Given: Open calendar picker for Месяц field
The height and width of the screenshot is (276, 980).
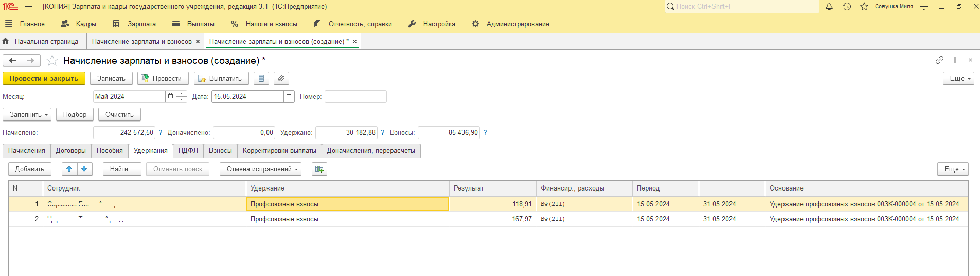Looking at the screenshot, I should [x=170, y=96].
